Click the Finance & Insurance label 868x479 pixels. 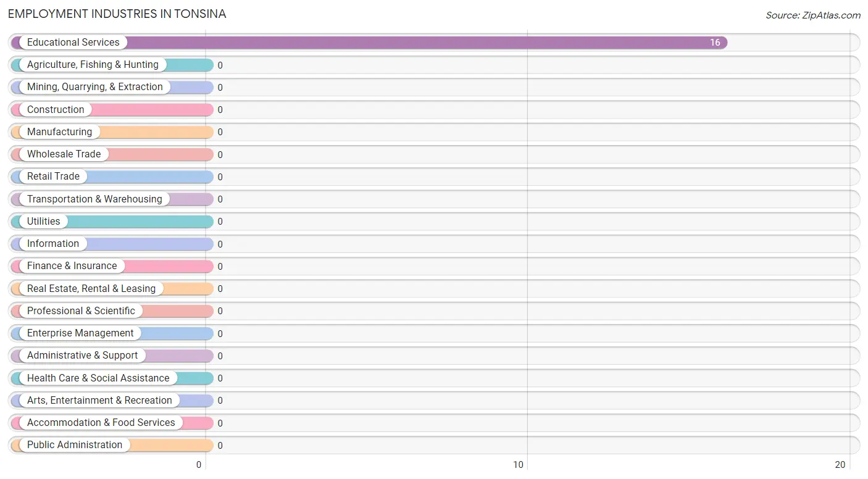point(72,266)
